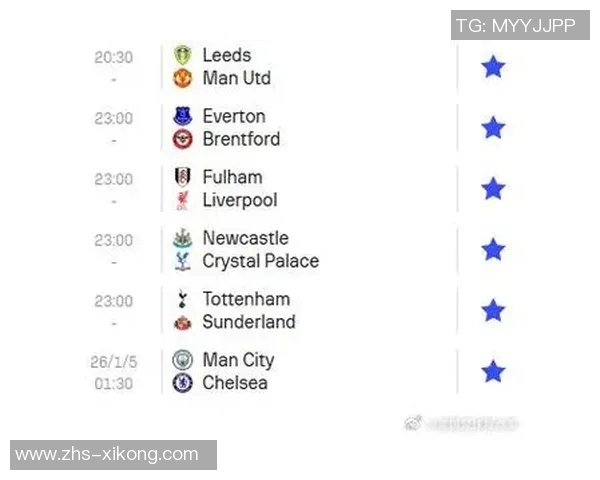600x480 pixels.
Task: Select the Chelsea team name
Action: pyautogui.click(x=234, y=383)
